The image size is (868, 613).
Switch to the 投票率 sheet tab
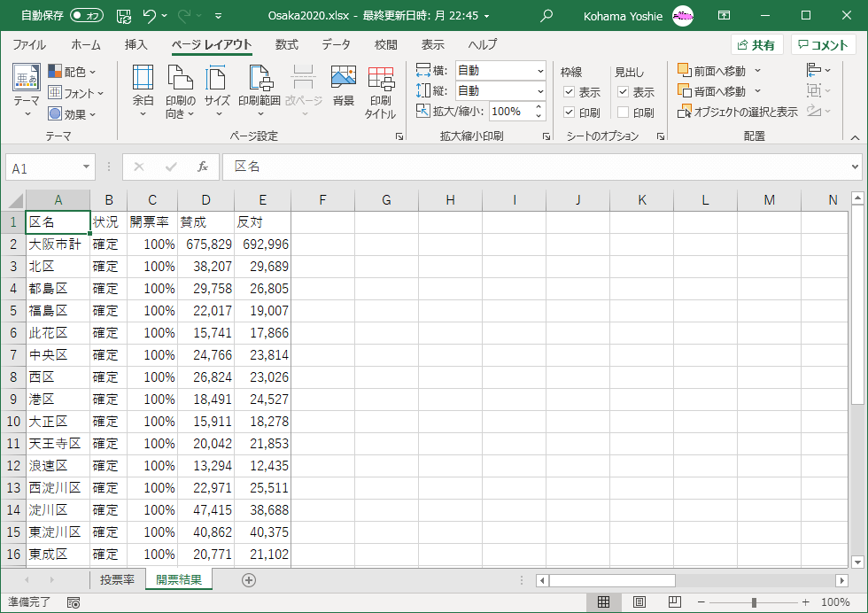click(117, 580)
